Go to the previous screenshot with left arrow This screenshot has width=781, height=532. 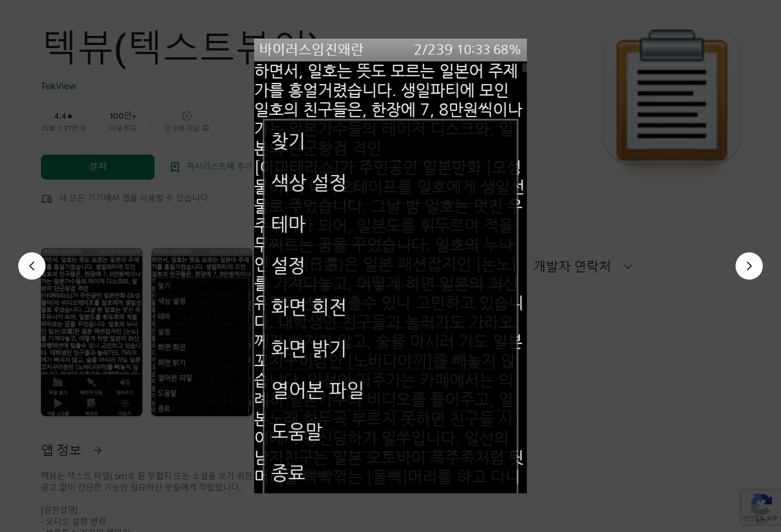32,266
